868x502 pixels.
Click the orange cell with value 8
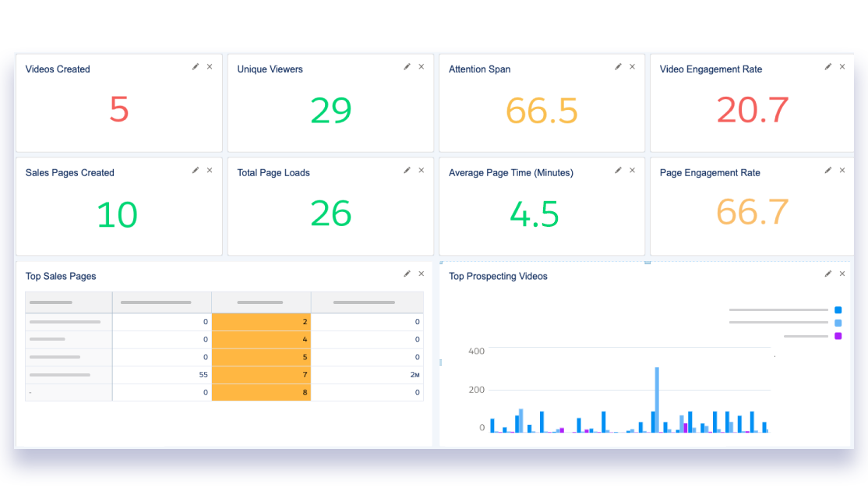tap(261, 392)
